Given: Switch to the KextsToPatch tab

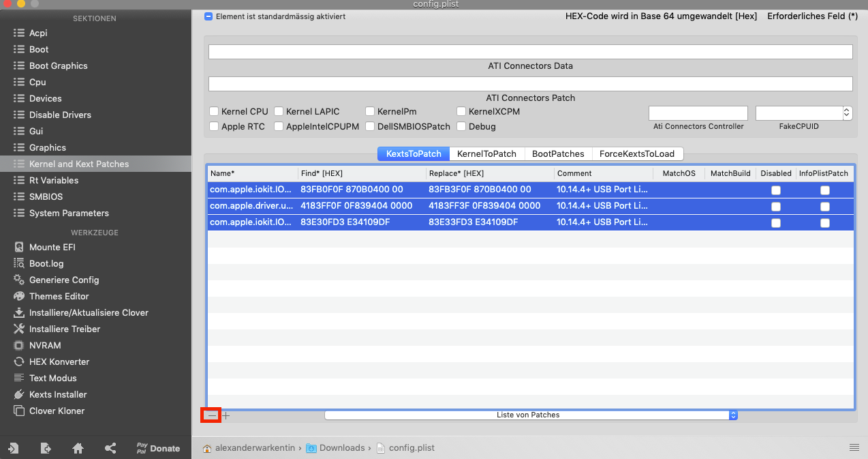Looking at the screenshot, I should [x=414, y=153].
